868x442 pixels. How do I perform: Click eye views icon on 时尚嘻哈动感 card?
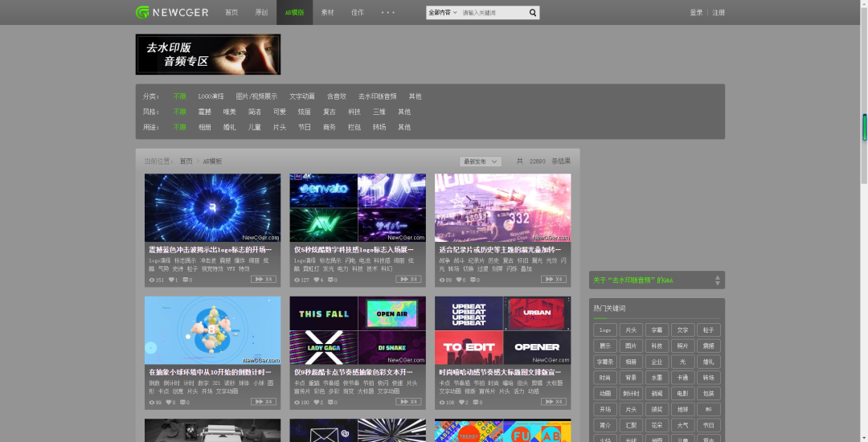(x=442, y=402)
